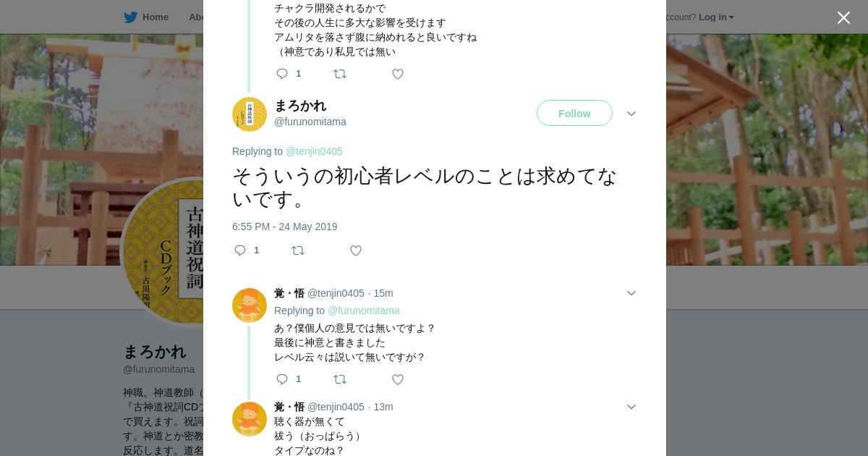Expand the まろかれ tweet options chevron
The width and height of the screenshot is (868, 456).
point(631,114)
